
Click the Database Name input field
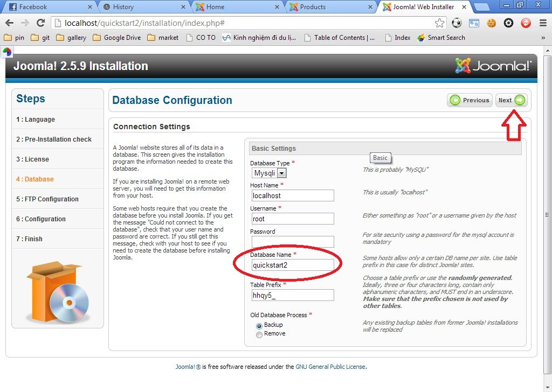point(292,265)
